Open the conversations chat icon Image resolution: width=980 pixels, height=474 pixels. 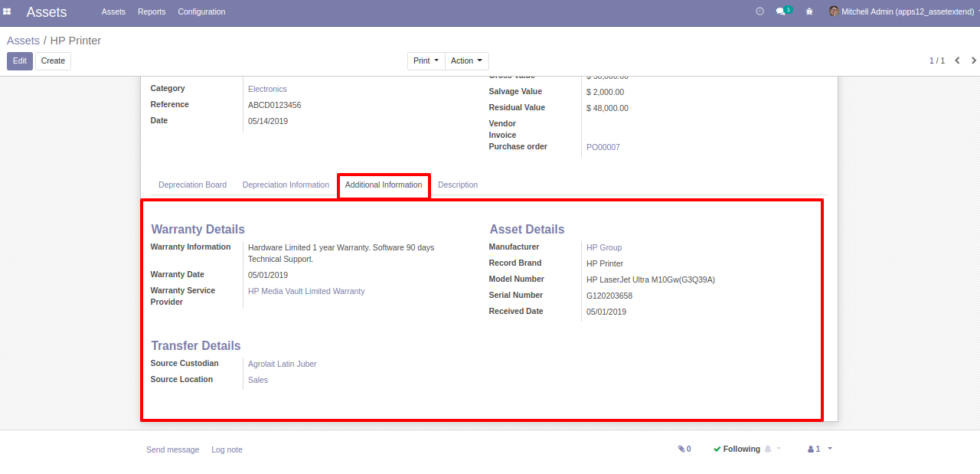[780, 11]
